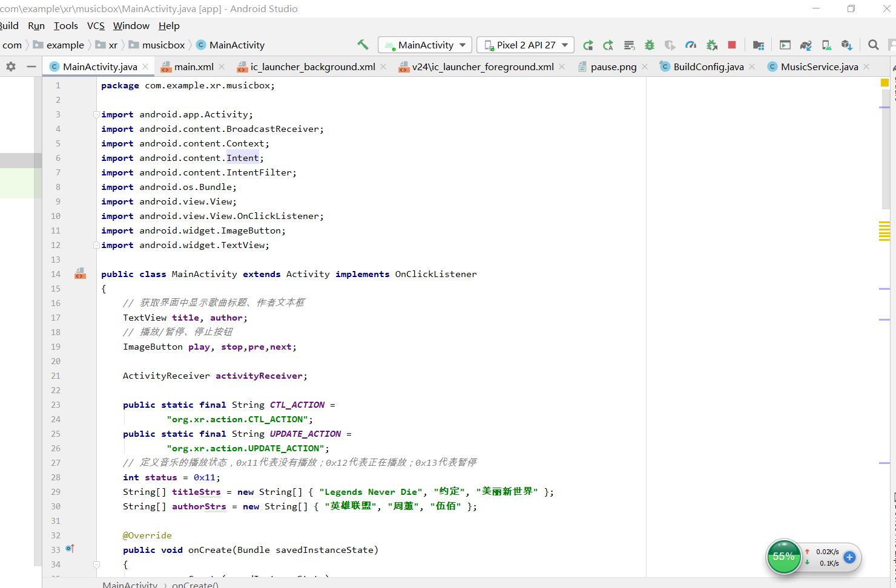Click the UPDATE_ACTION constant on line 25
Screen dimensions: 896x588
tap(306, 434)
